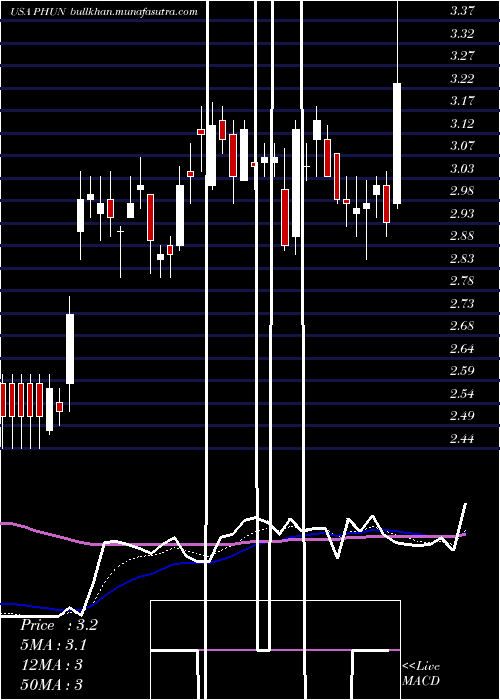
Task: Click the 3.12 price axis label
Action: [462, 123]
